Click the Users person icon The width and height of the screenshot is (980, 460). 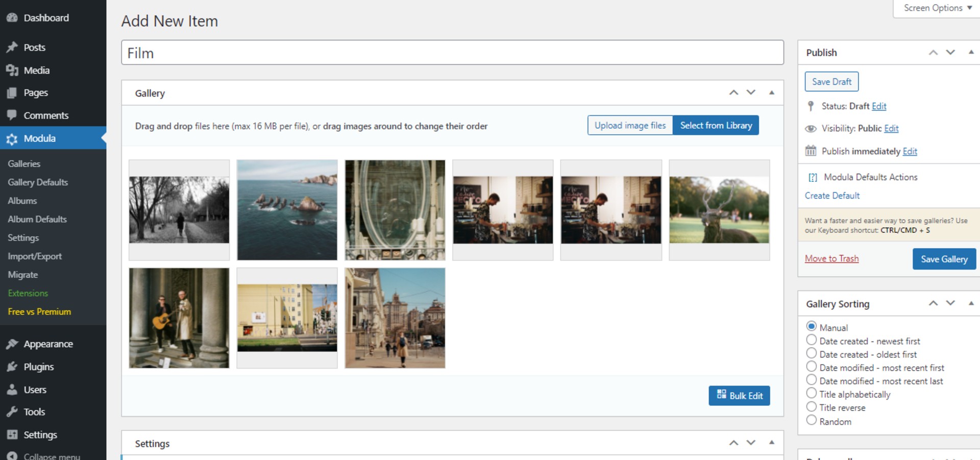click(x=12, y=390)
